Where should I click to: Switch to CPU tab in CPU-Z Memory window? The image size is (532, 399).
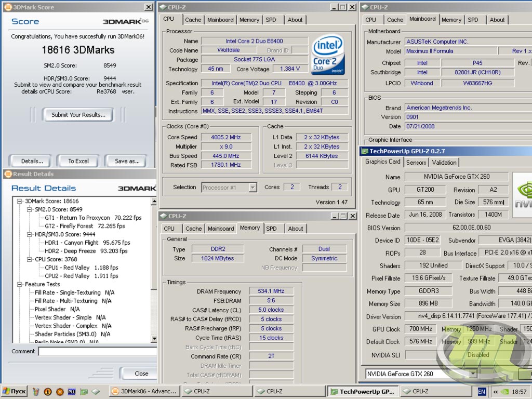click(x=169, y=229)
